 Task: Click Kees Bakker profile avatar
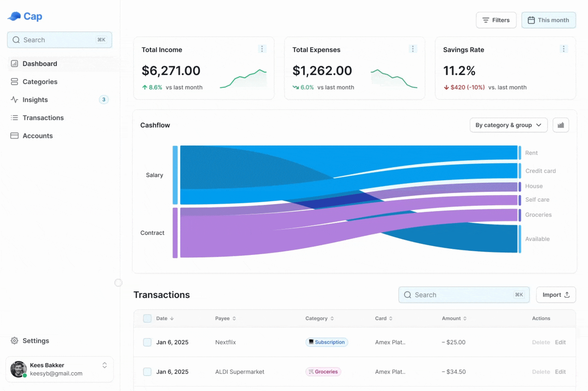pyautogui.click(x=18, y=369)
